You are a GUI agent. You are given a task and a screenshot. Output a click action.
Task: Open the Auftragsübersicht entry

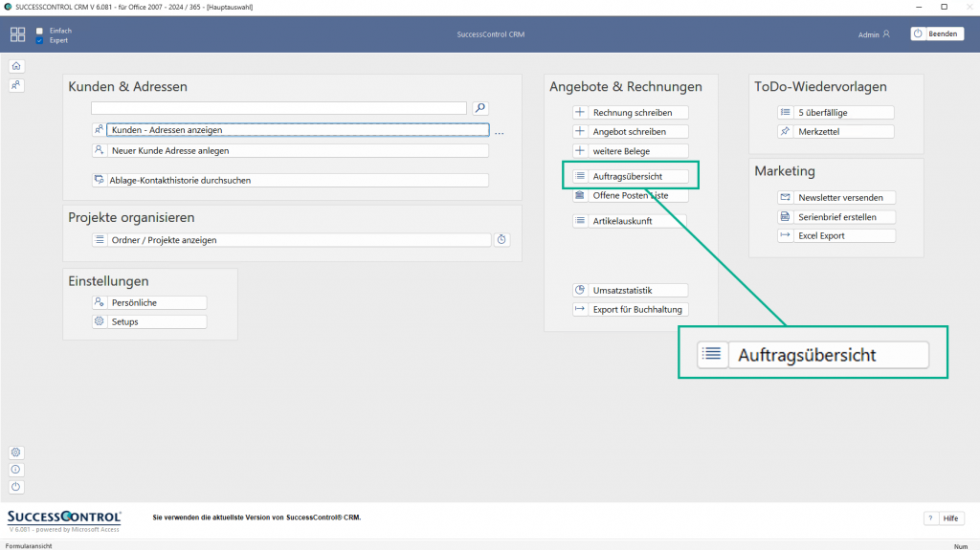(x=637, y=176)
